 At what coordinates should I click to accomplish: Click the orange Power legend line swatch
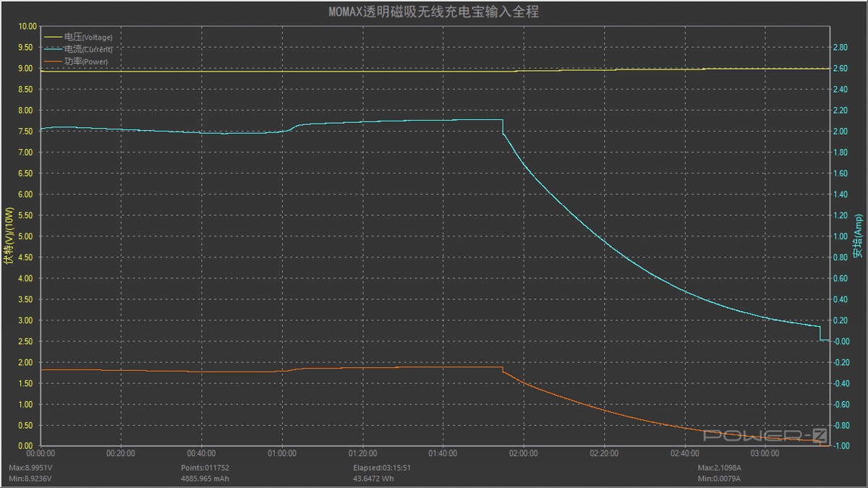[x=54, y=62]
